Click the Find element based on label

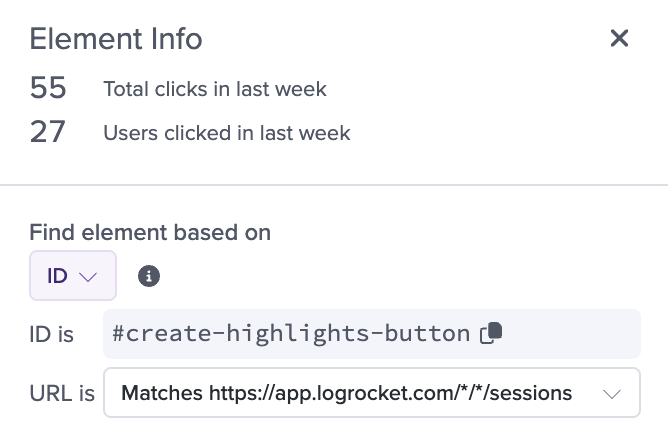pyautogui.click(x=150, y=233)
